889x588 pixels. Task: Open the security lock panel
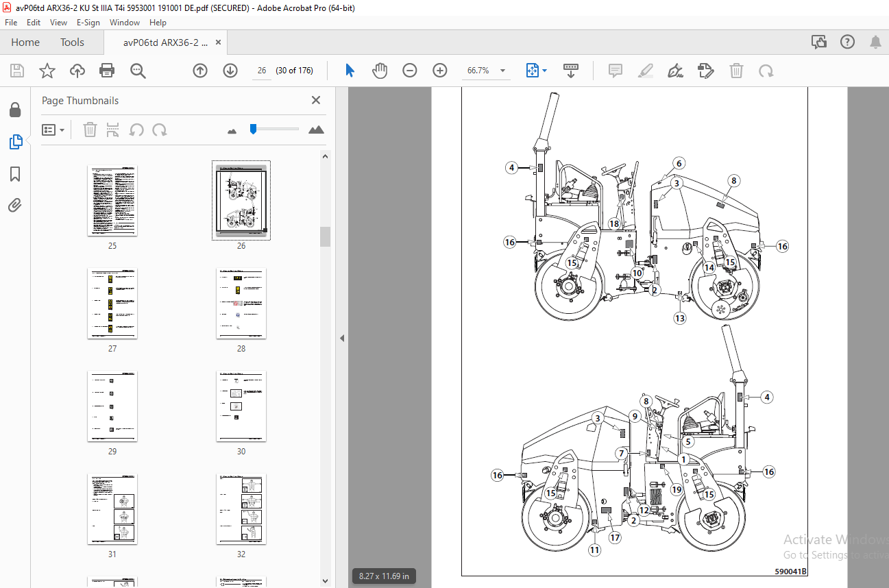15,110
